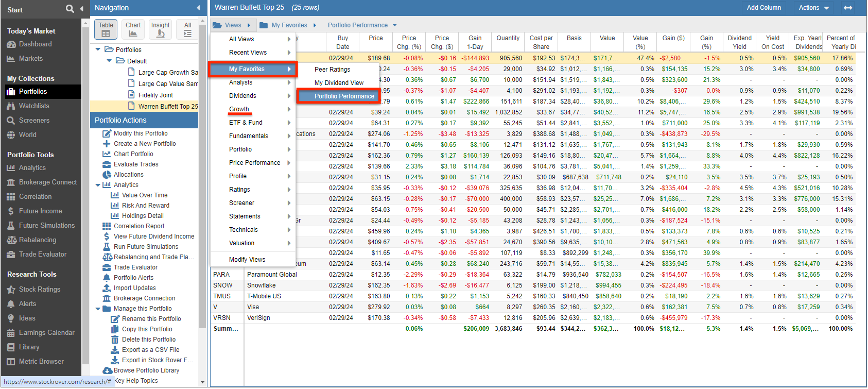Click Export as a CSV File
Screen dimensions: 868x389
click(x=150, y=350)
